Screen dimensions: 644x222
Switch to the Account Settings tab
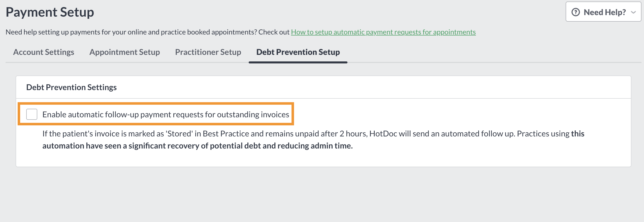click(44, 52)
